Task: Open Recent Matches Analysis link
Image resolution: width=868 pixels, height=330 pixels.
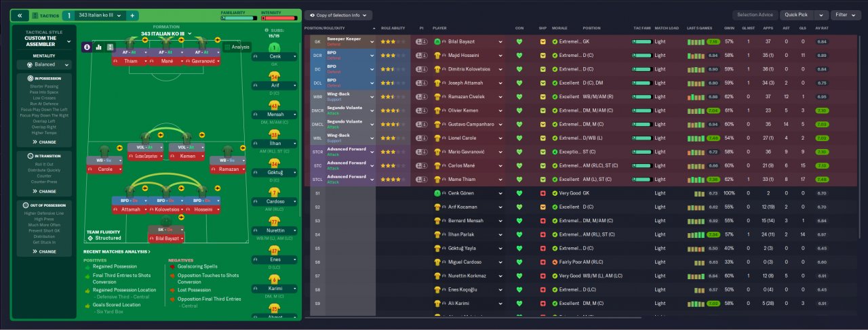Action: coord(117,251)
